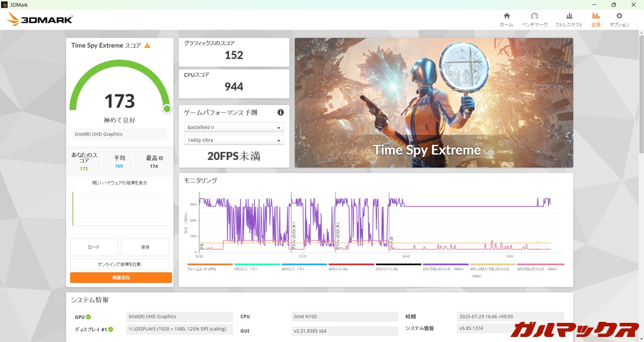Open the オプション gear icon
This screenshot has height=342, width=644.
(619, 16)
